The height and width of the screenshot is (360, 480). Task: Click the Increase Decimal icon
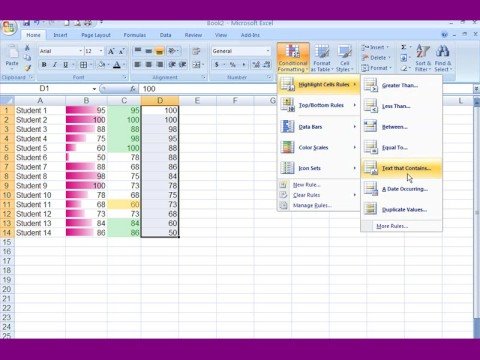pos(256,65)
